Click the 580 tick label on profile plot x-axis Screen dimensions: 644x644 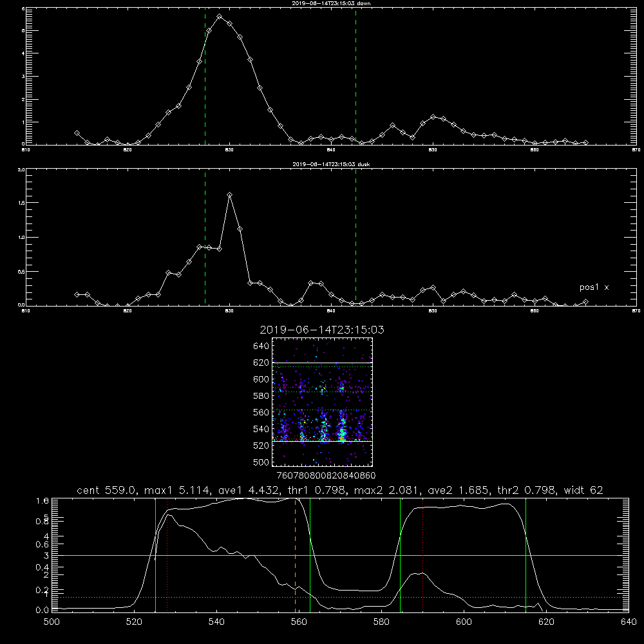tap(381, 622)
